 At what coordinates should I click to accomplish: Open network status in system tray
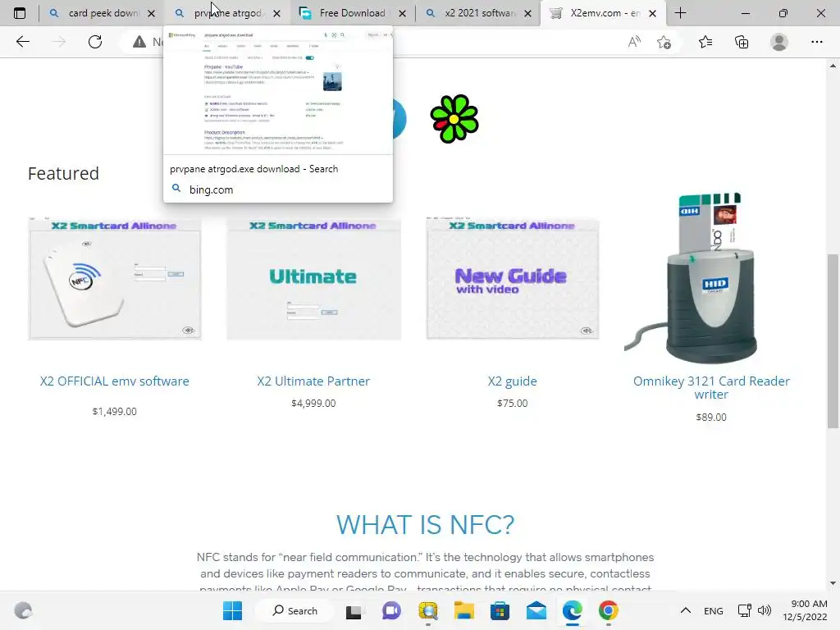(x=744, y=610)
